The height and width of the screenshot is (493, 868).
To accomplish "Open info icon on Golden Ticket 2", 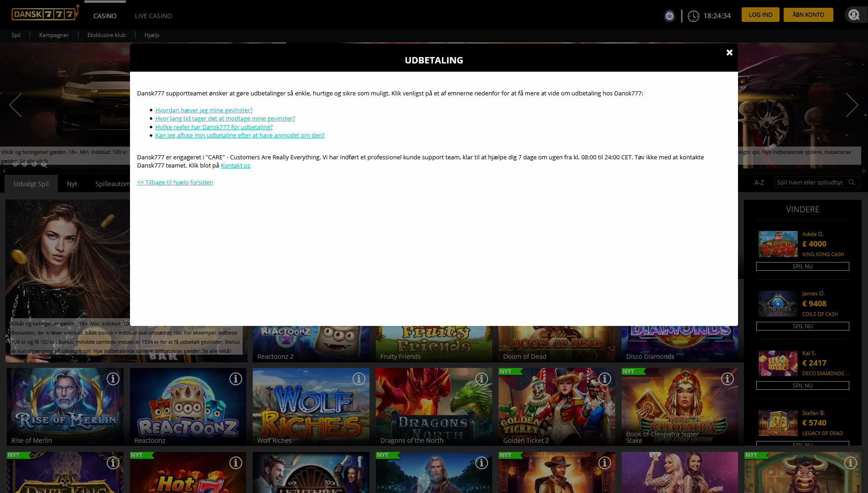I will pos(604,379).
